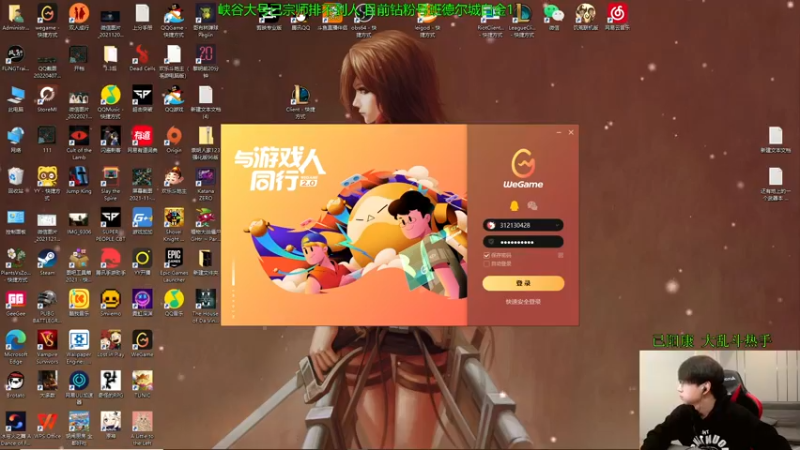This screenshot has width=800, height=450.
Task: Open the WeGame desktop shortcut in fifth column
Action: point(142,343)
